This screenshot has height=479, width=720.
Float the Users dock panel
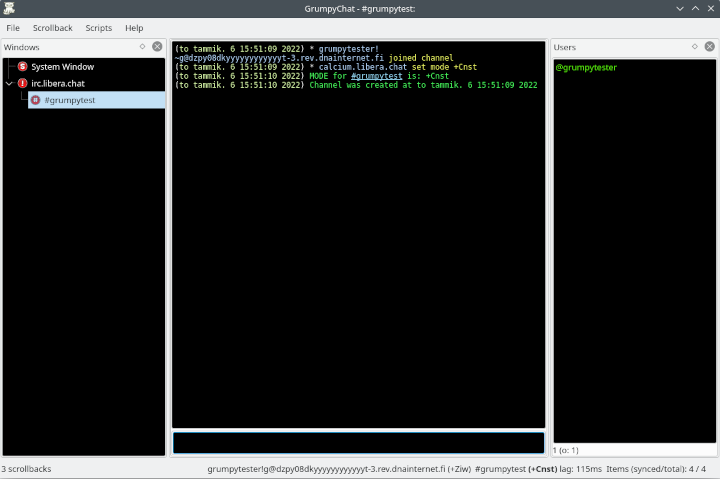click(695, 46)
